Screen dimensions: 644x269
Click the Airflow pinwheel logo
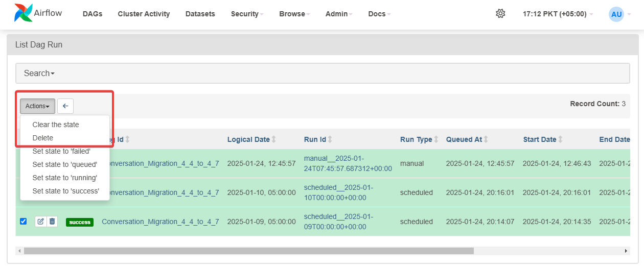point(23,13)
